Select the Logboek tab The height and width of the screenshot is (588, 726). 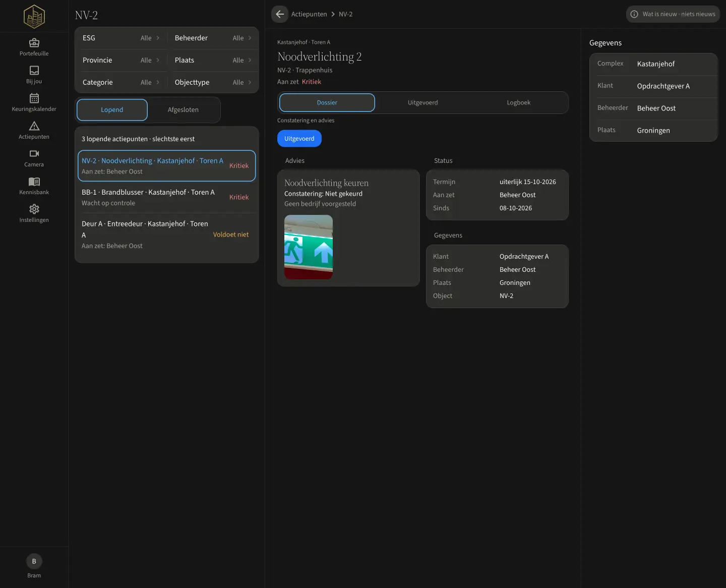pos(519,102)
